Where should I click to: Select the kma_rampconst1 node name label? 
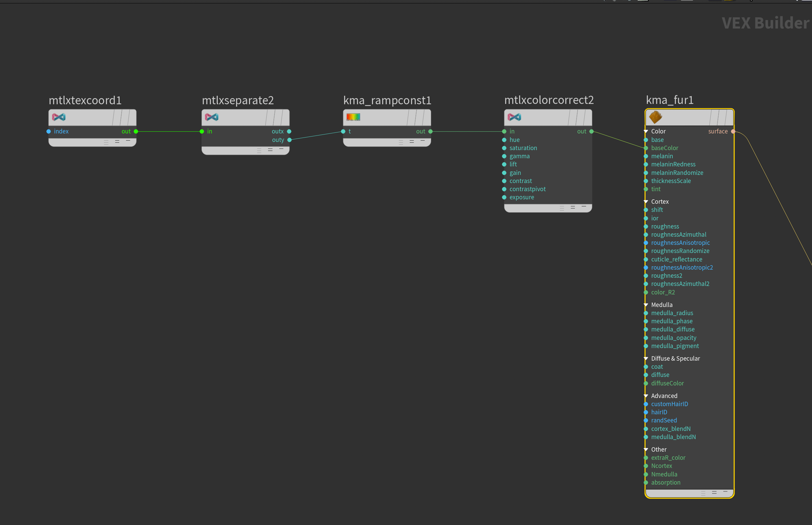coord(387,100)
